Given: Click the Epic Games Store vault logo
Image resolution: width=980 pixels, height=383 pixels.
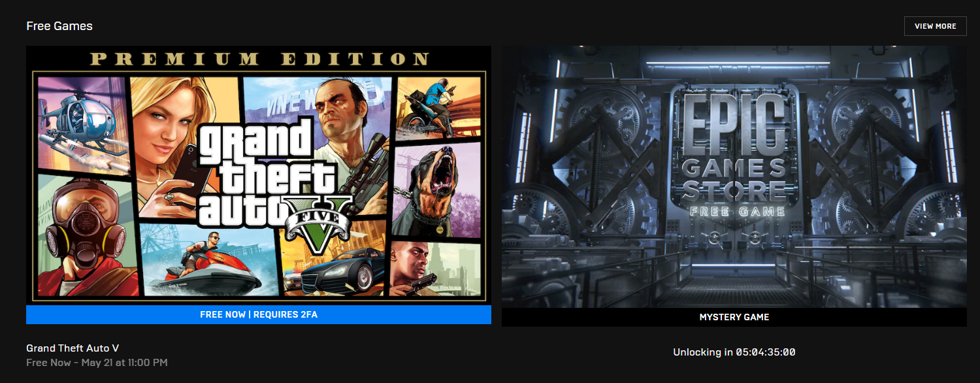Looking at the screenshot, I should 734,154.
